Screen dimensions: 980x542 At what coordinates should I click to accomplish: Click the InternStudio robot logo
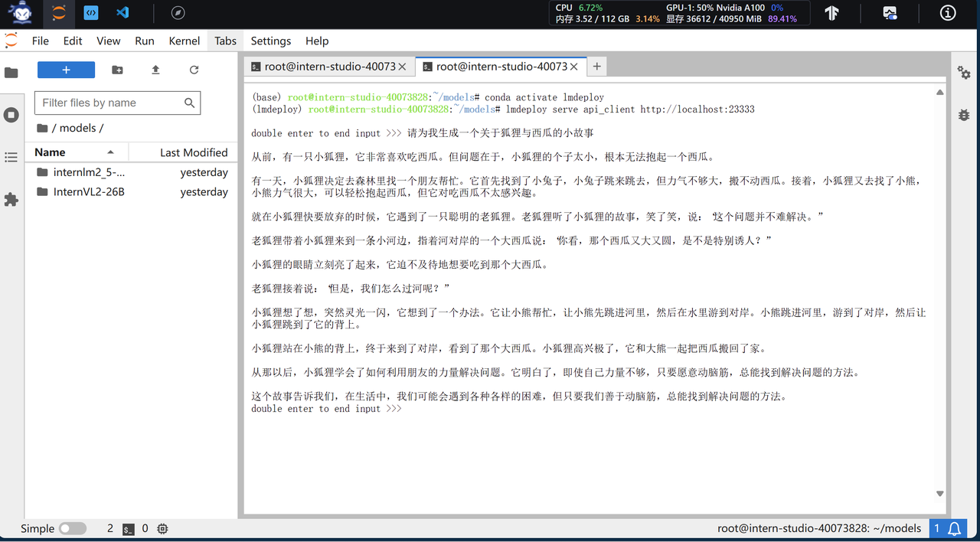(21, 13)
